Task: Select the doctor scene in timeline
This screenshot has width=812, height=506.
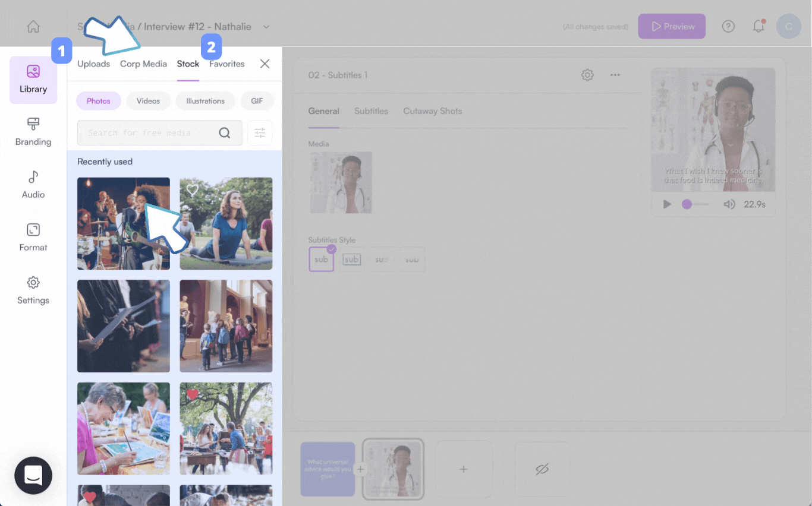Action: [393, 469]
